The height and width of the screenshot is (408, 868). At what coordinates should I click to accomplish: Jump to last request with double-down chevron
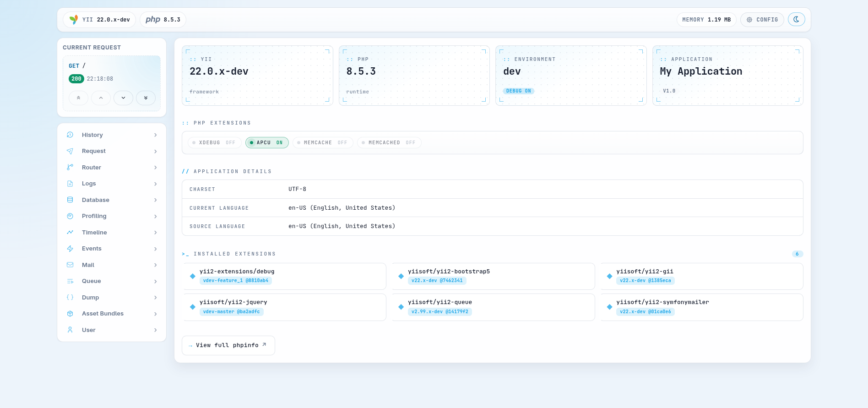tap(146, 98)
